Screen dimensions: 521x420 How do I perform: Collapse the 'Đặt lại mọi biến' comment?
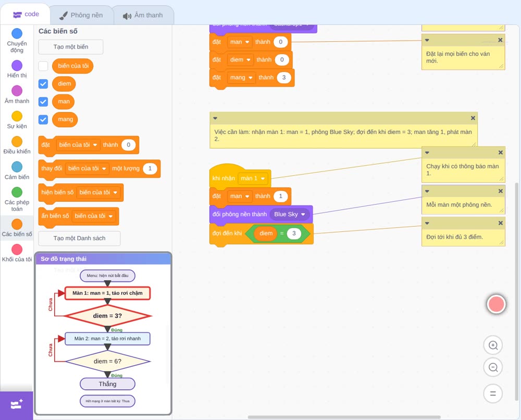click(427, 40)
